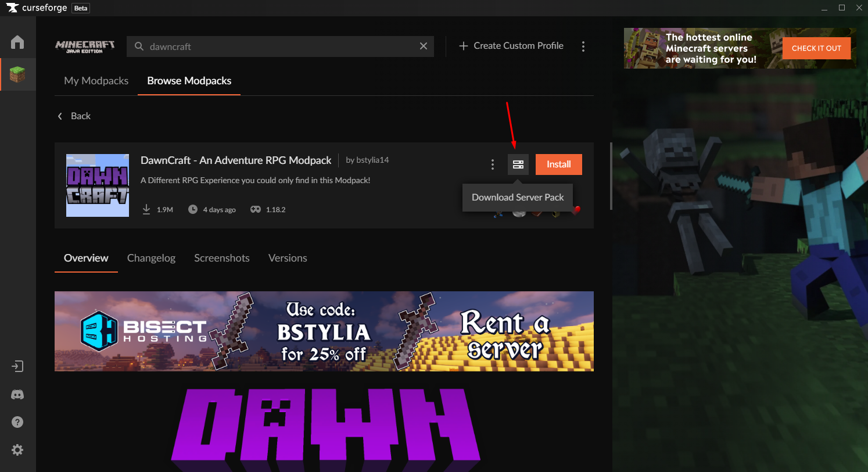Screen dimensions: 868x472
Task: Switch to My Modpacks tab
Action: (x=96, y=81)
